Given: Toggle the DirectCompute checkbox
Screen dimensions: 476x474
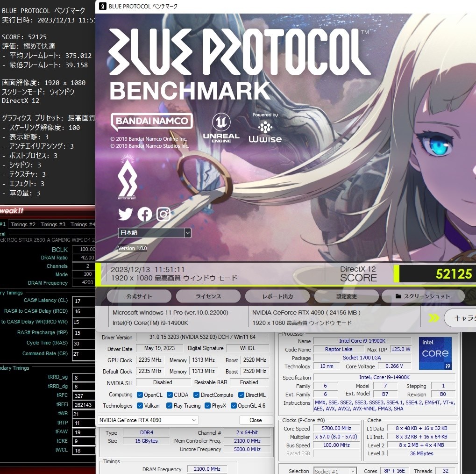Looking at the screenshot, I should point(196,395).
